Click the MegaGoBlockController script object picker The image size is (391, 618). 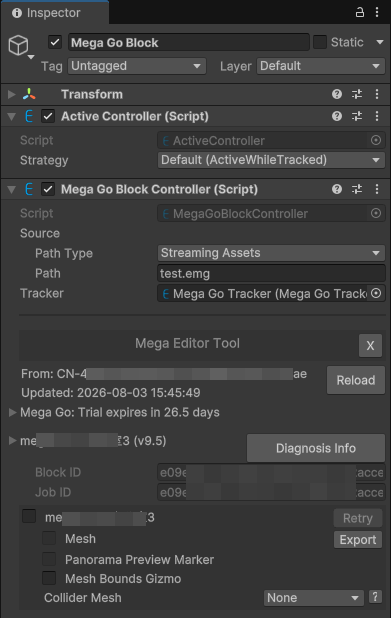coord(376,213)
